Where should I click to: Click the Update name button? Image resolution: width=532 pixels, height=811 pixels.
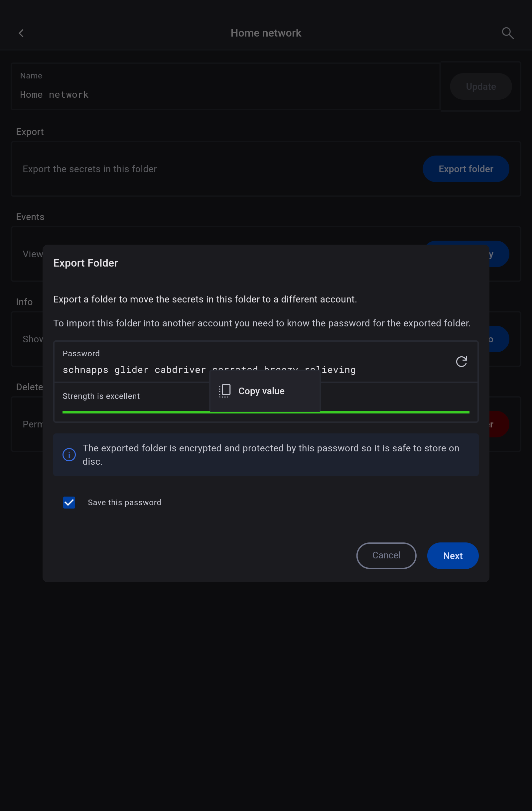point(480,86)
